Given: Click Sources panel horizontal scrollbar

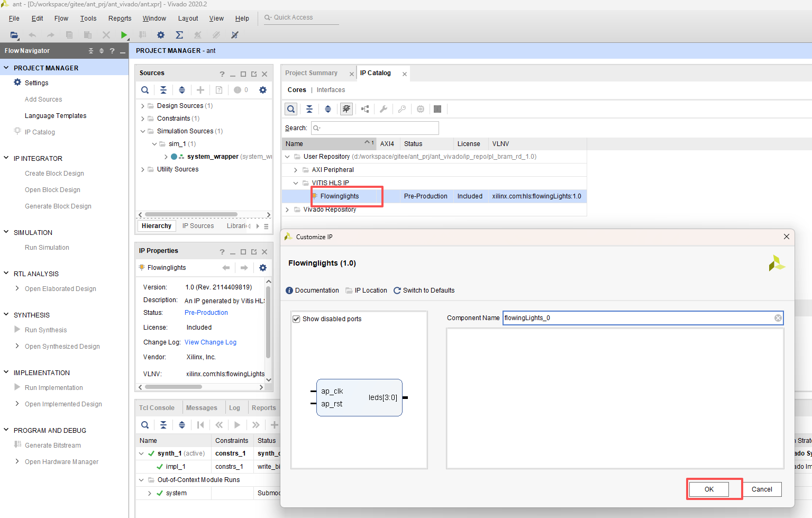Looking at the screenshot, I should pos(191,214).
